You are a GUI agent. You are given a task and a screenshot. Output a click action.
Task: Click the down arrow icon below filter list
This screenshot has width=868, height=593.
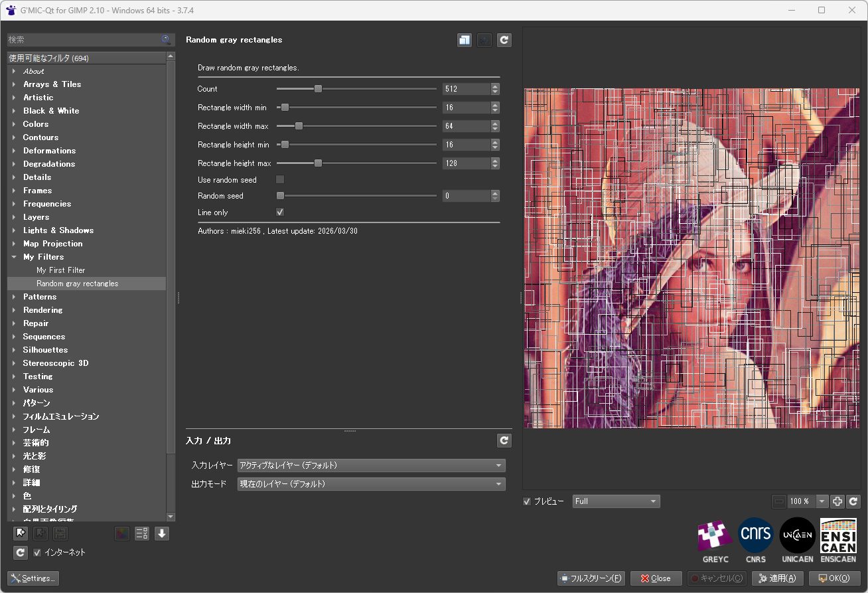(162, 533)
